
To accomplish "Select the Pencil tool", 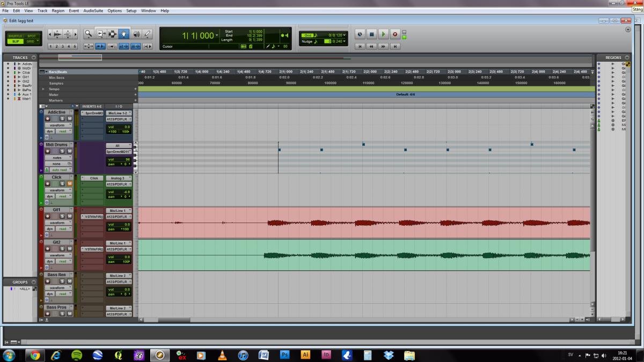I will [148, 34].
